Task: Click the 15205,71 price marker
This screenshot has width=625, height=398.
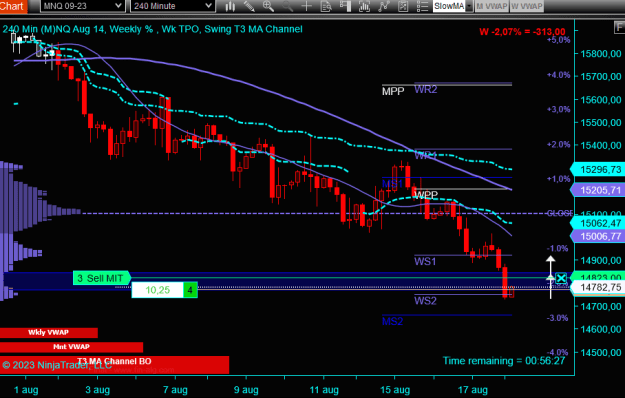Action: (x=599, y=190)
